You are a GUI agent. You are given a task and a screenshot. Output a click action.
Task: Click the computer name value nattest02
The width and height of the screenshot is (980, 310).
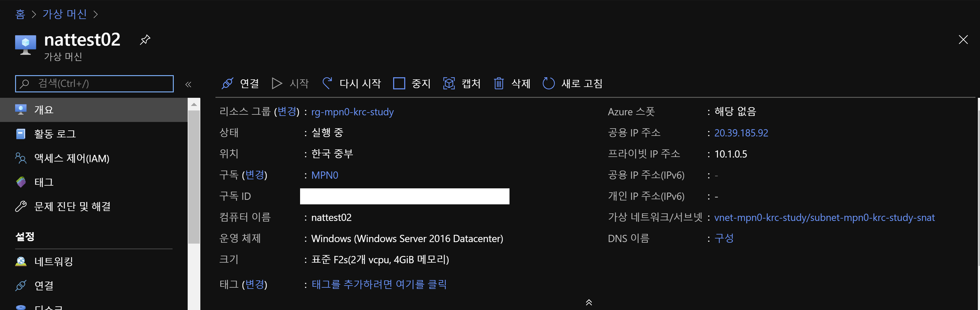point(332,218)
